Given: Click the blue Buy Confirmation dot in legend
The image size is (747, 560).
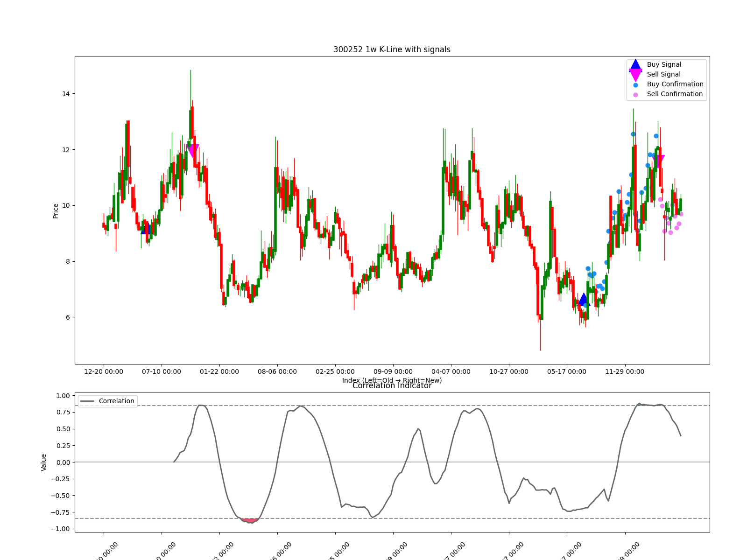Looking at the screenshot, I should pyautogui.click(x=635, y=85).
